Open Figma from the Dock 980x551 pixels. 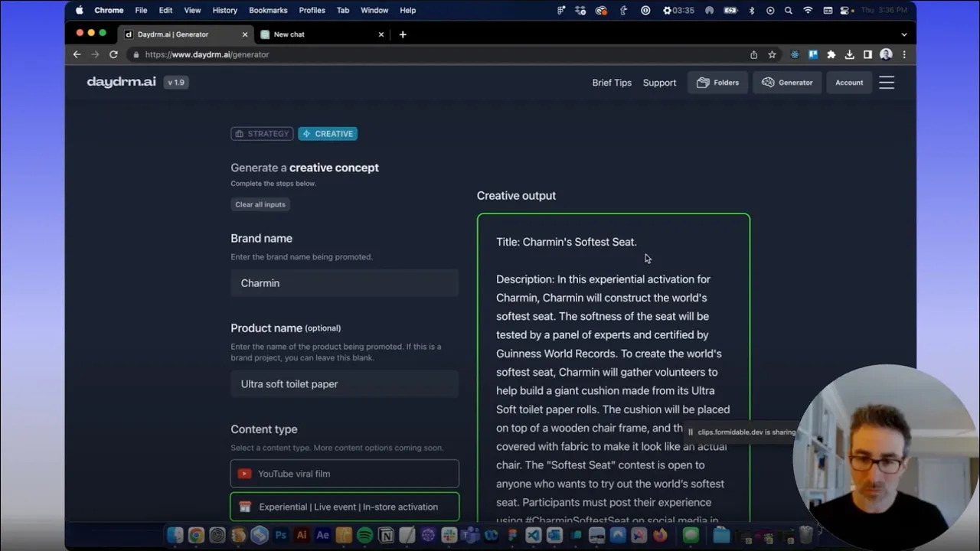coord(513,536)
